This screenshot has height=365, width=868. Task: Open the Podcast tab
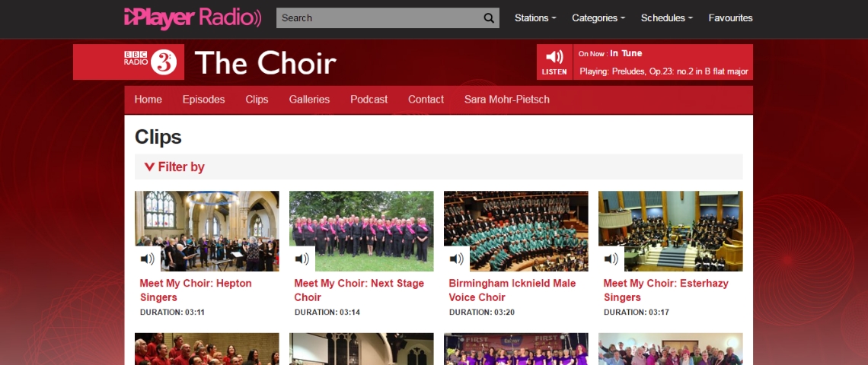(x=369, y=100)
